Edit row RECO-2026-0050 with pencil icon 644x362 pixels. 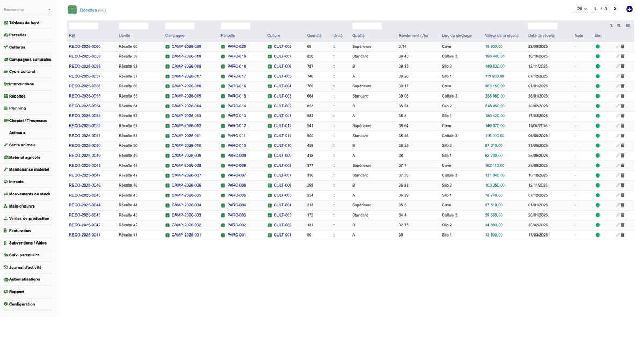tap(618, 146)
